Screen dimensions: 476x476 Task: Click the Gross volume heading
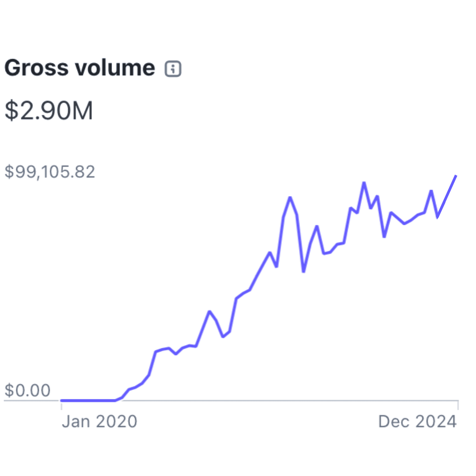[x=80, y=68]
